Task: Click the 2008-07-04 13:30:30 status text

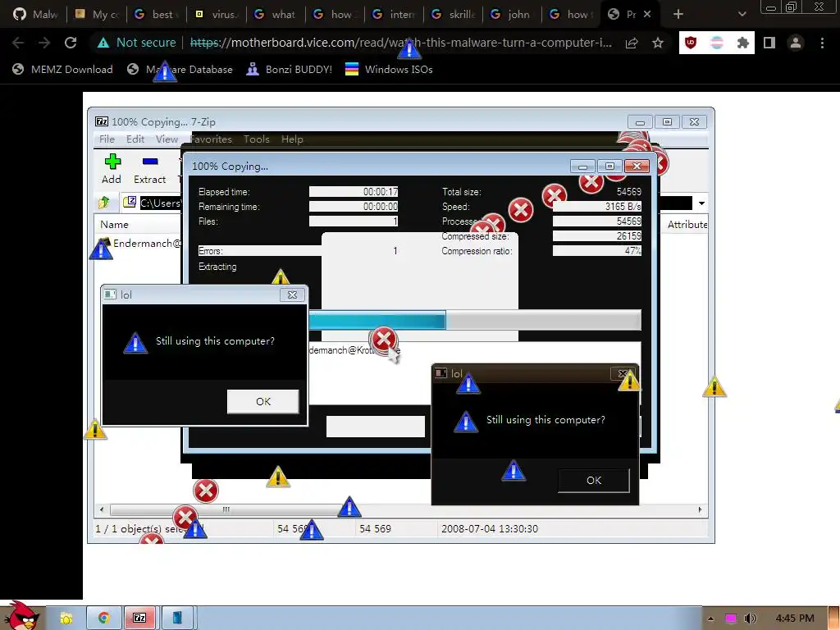Action: pyautogui.click(x=490, y=529)
